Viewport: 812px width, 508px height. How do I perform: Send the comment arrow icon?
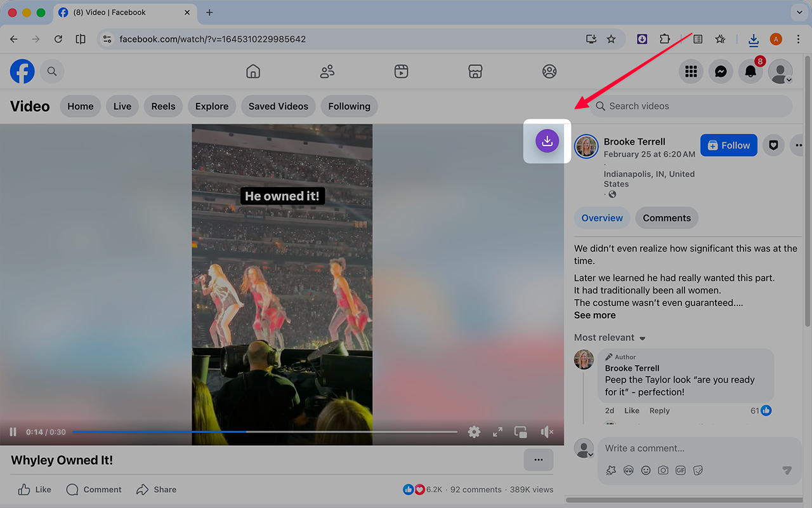[787, 471]
